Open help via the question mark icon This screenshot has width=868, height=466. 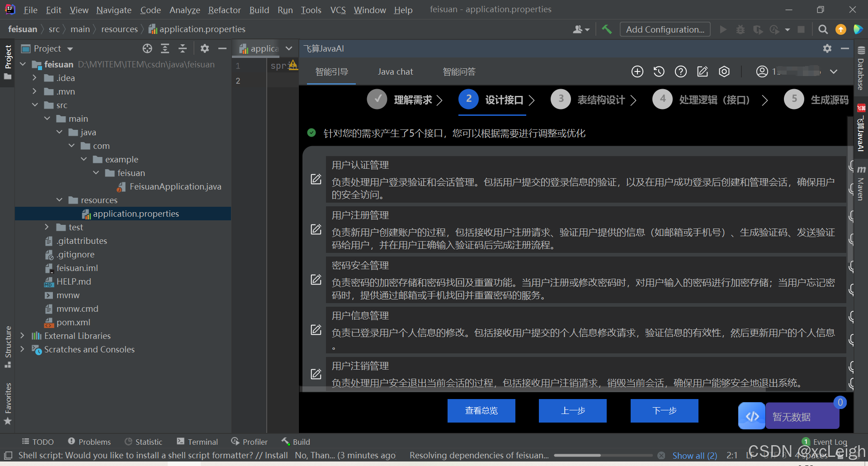tap(680, 71)
